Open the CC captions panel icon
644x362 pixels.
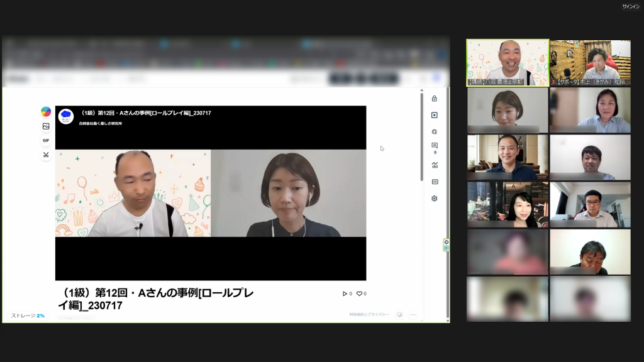434,182
